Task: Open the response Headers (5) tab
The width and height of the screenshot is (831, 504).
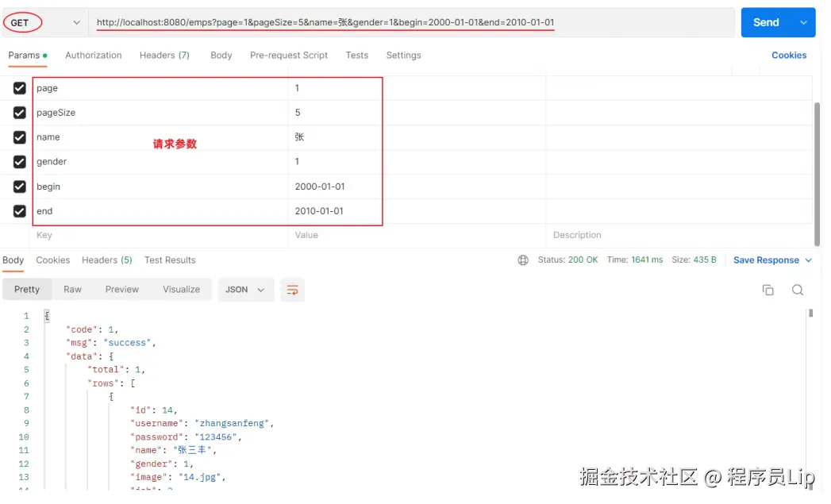Action: pyautogui.click(x=107, y=260)
